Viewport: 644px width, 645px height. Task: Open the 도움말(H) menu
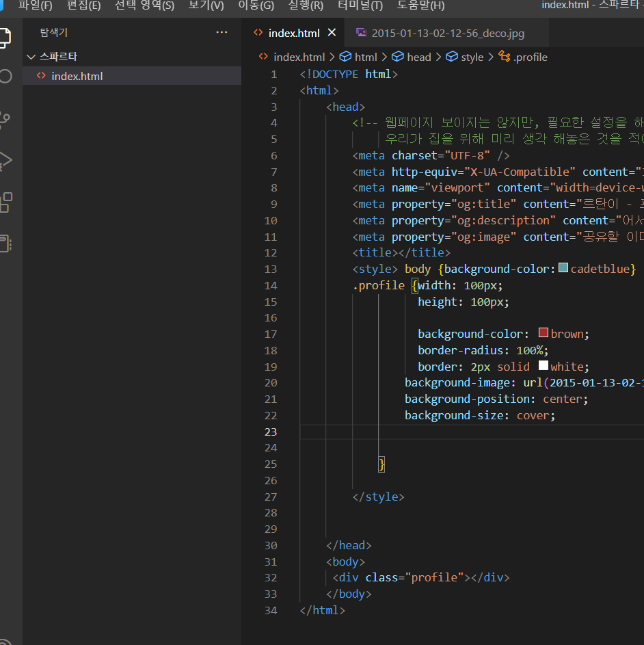(x=420, y=5)
